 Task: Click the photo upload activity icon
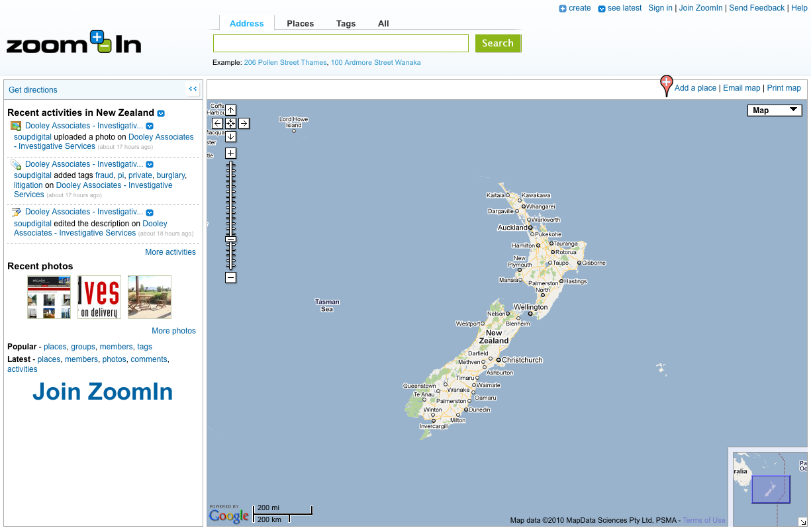[16, 126]
